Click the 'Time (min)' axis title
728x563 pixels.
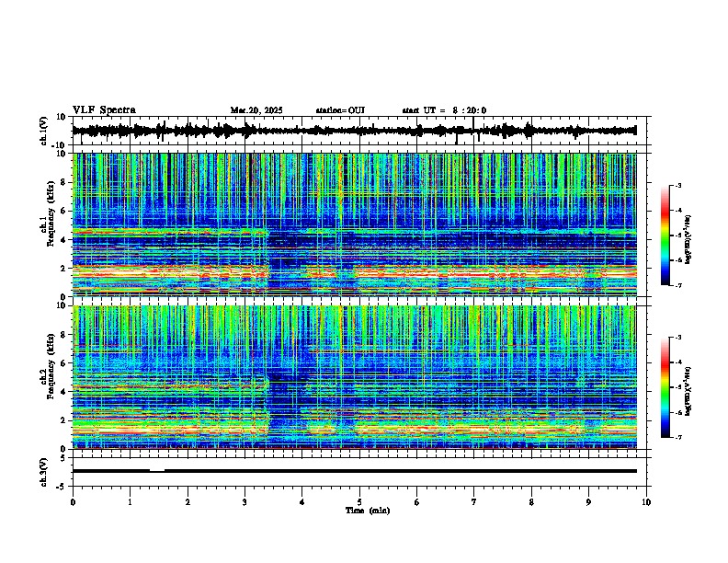368,511
